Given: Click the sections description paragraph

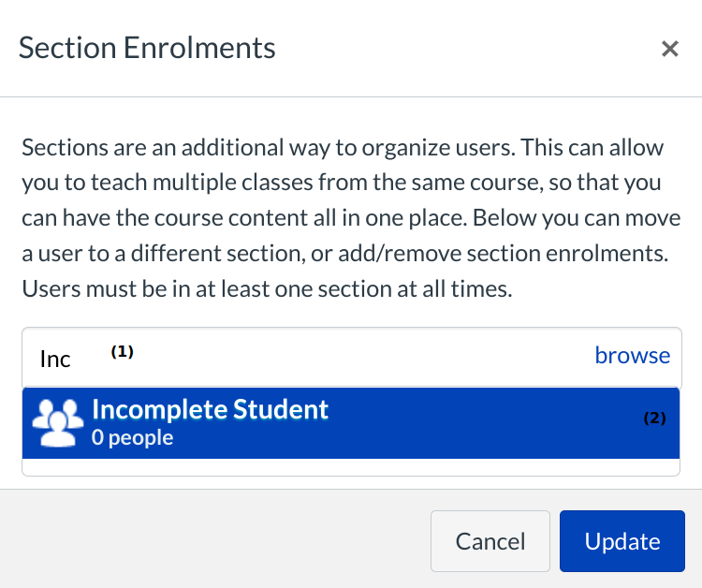Looking at the screenshot, I should click(x=346, y=218).
